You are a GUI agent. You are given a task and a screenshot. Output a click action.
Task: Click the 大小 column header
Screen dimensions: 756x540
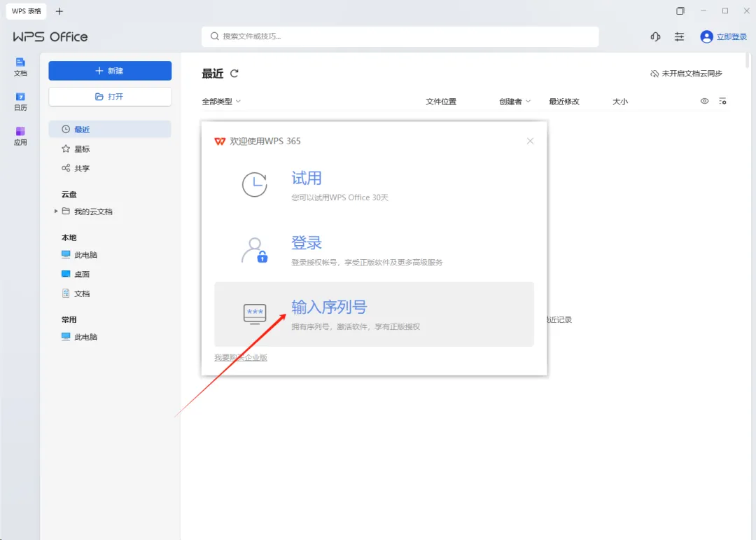[x=620, y=102]
